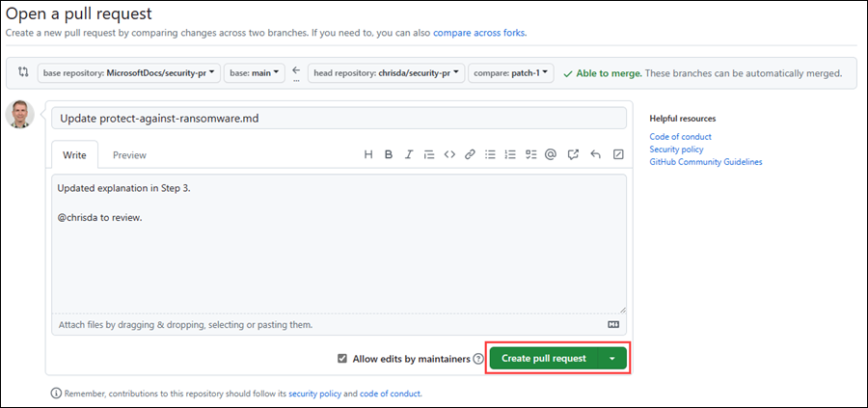Open Code of conduct resource link
The height and width of the screenshot is (408, 868).
click(680, 136)
